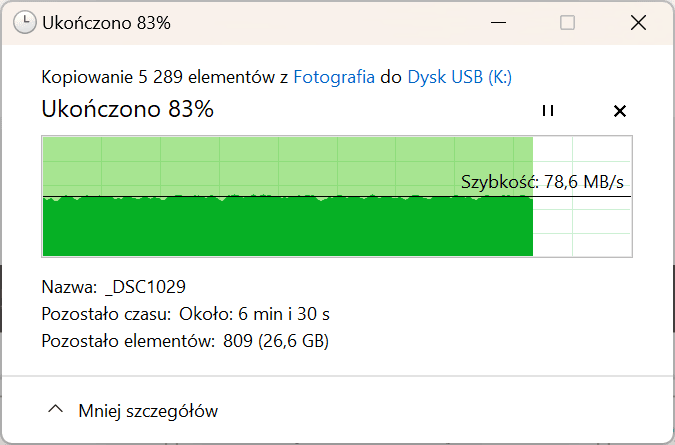Open the Fotografia source folder link
Viewport: 675px width, 445px height.
[x=334, y=77]
